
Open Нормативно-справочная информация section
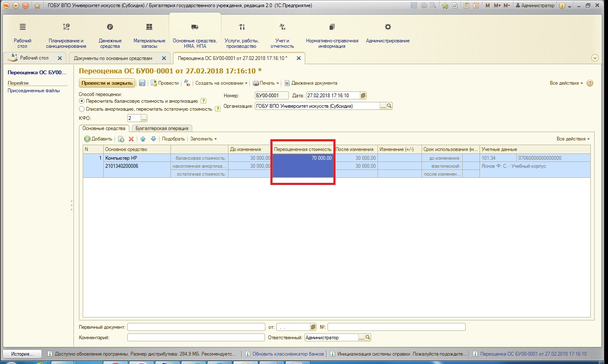[332, 36]
